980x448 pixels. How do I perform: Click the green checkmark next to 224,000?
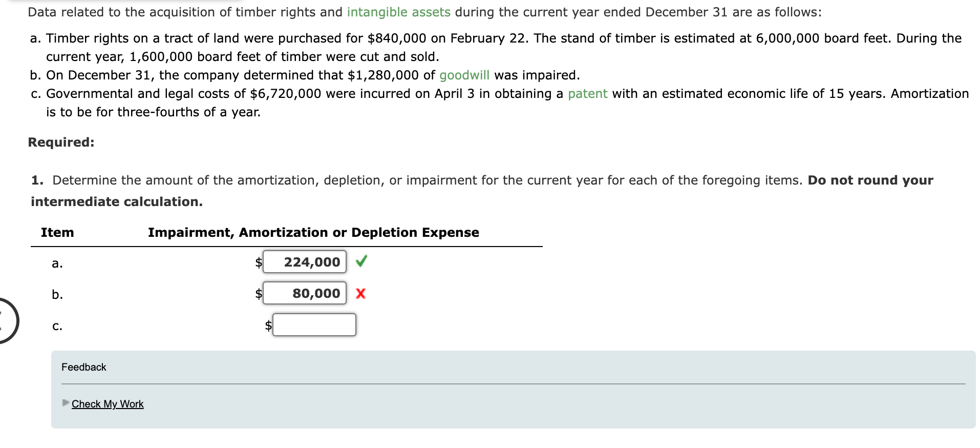pyautogui.click(x=361, y=262)
